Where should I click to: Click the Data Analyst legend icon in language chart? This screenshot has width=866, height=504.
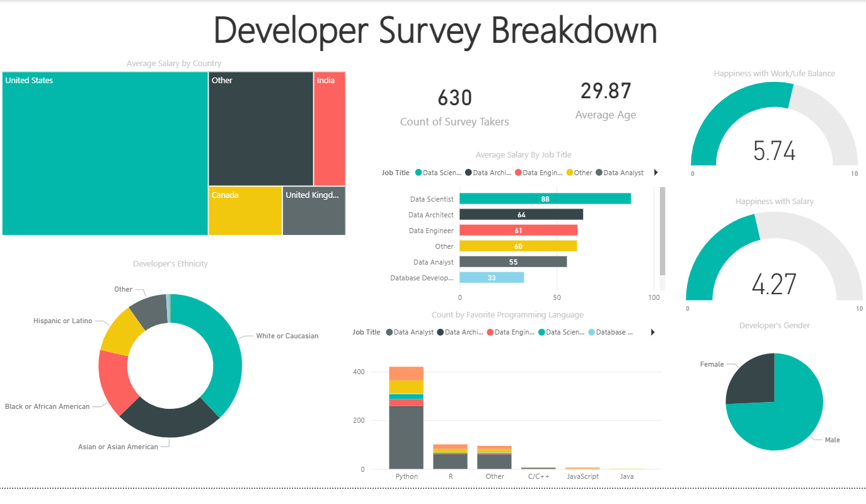coord(390,332)
